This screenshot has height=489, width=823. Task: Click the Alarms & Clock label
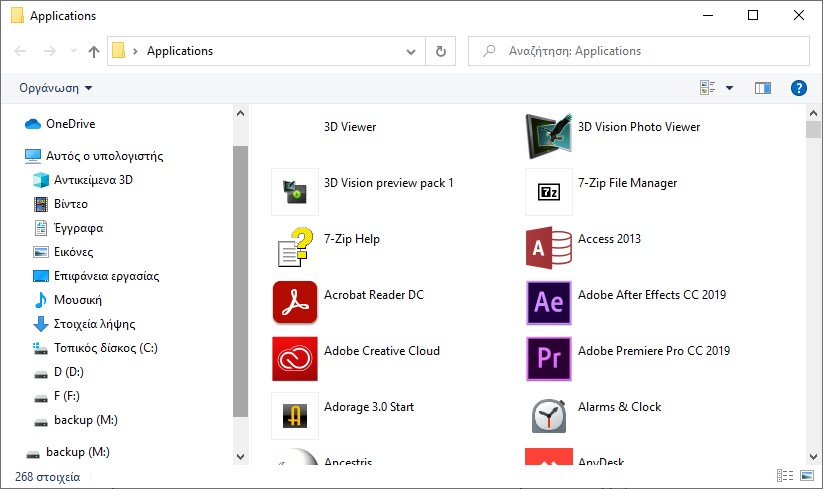click(x=619, y=407)
